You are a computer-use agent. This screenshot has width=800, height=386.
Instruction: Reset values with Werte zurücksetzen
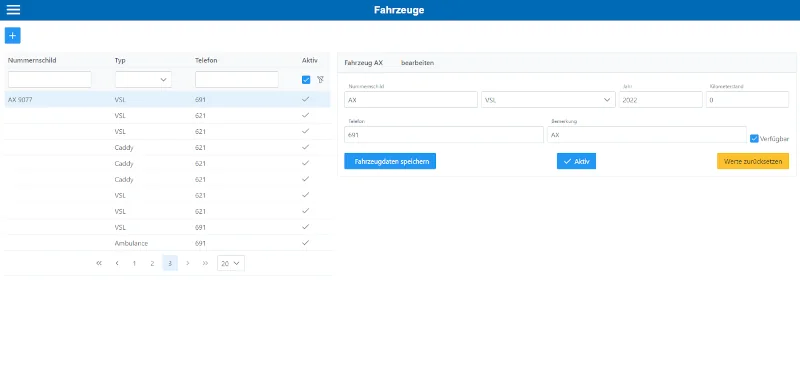(x=753, y=161)
